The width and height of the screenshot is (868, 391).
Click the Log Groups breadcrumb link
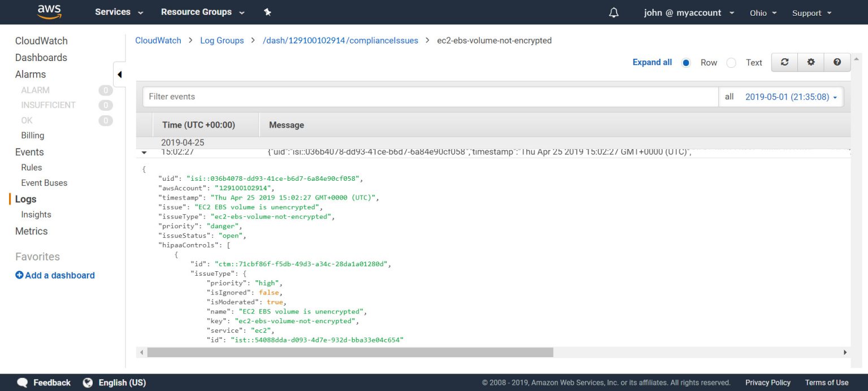[x=222, y=41]
